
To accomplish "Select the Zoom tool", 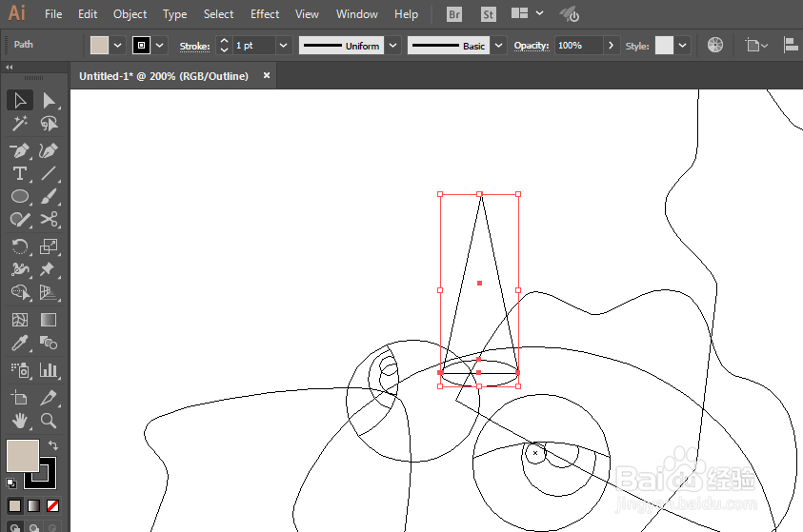I will [49, 421].
